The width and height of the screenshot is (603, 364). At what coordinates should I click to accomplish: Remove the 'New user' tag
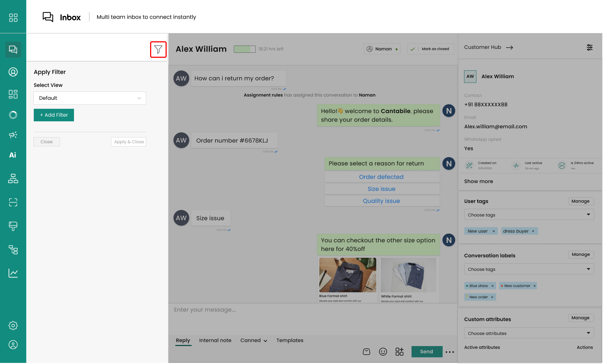click(493, 231)
